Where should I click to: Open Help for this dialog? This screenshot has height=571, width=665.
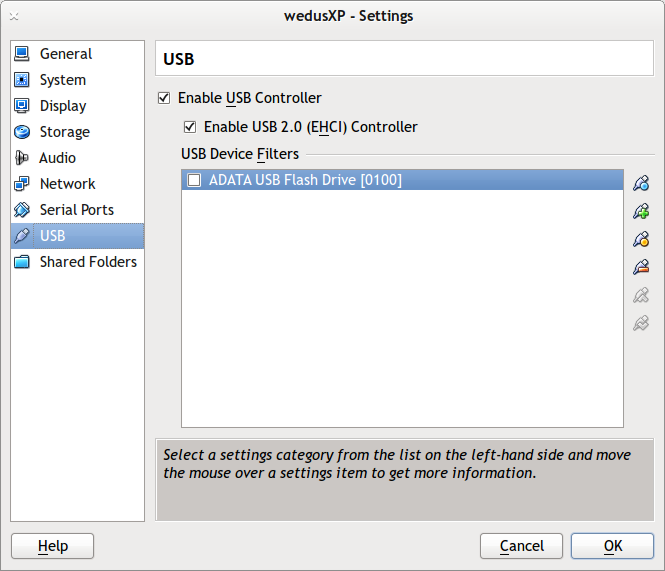[x=53, y=546]
